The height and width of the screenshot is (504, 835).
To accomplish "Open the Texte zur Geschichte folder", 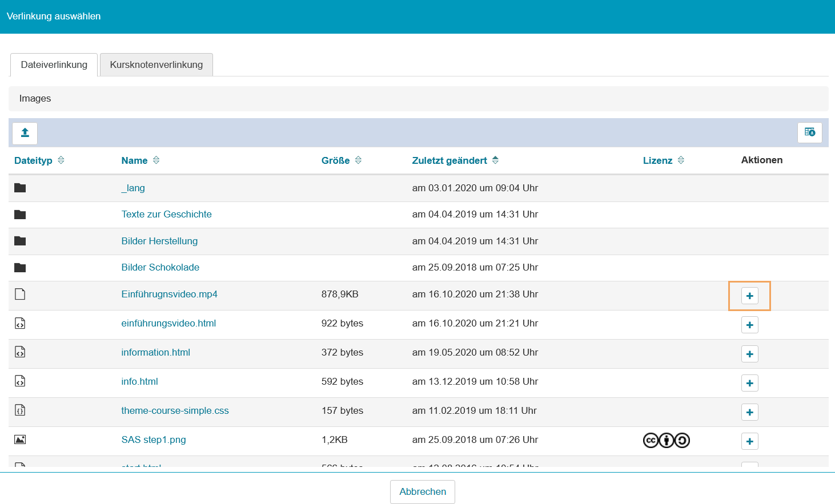I will click(x=166, y=214).
